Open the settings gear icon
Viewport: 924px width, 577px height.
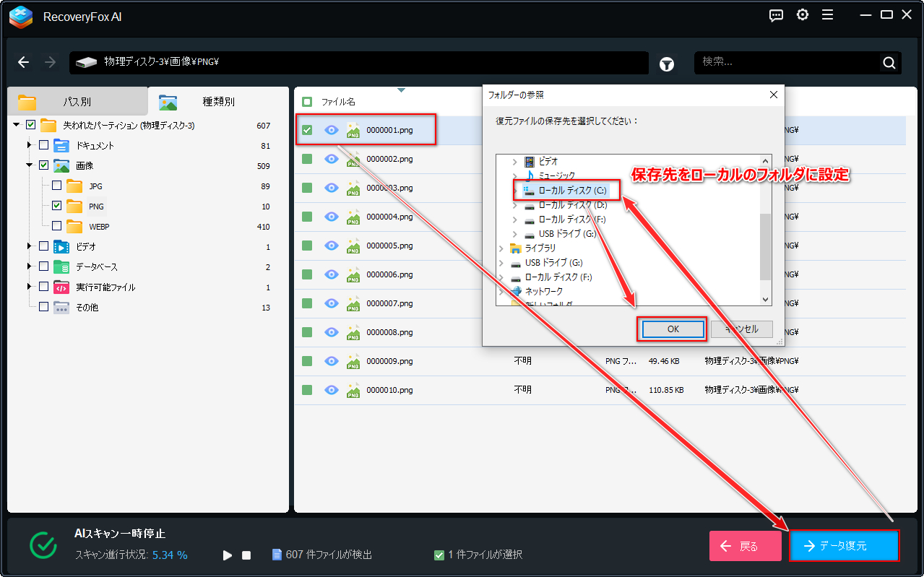(803, 15)
